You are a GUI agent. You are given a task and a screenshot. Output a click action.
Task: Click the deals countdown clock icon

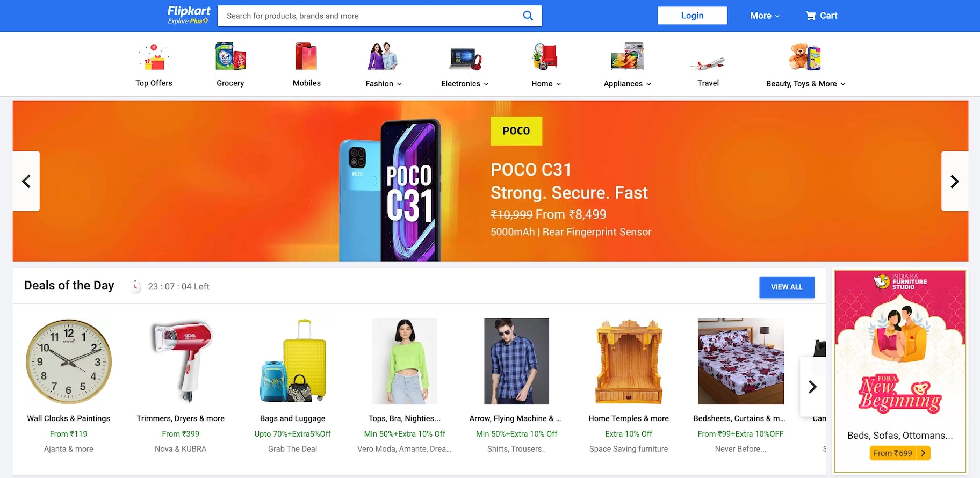tap(136, 286)
